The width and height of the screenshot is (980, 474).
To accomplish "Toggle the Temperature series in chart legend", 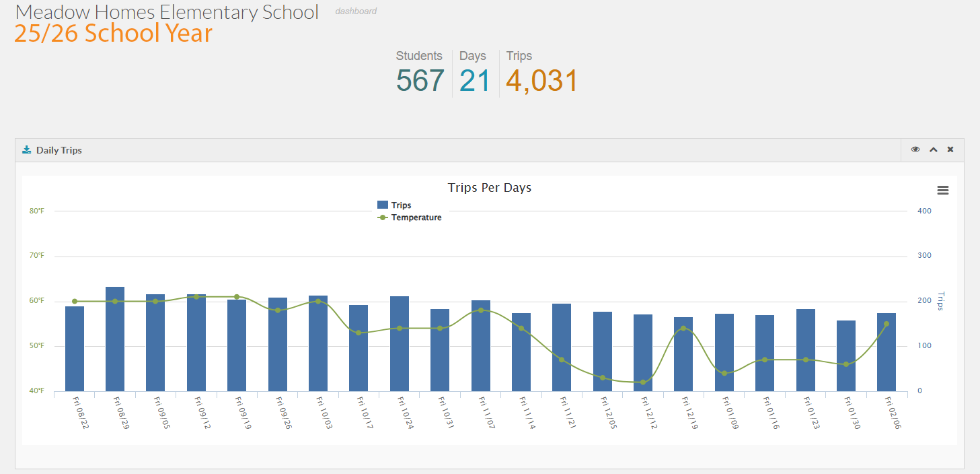I will coord(416,217).
